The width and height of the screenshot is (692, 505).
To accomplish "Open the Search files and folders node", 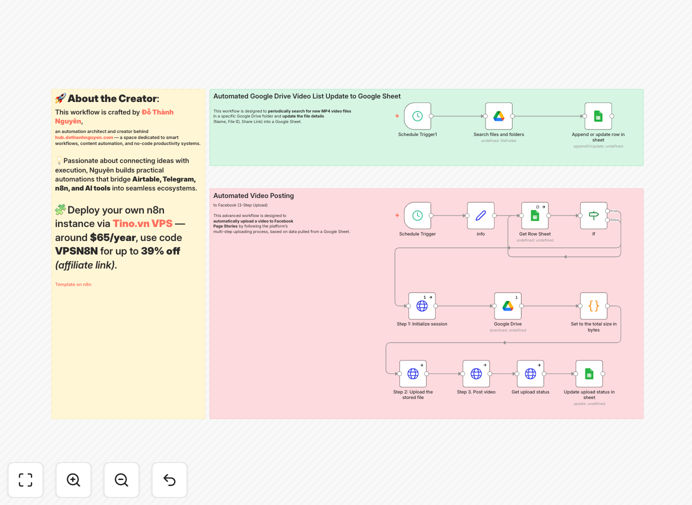I will click(499, 116).
